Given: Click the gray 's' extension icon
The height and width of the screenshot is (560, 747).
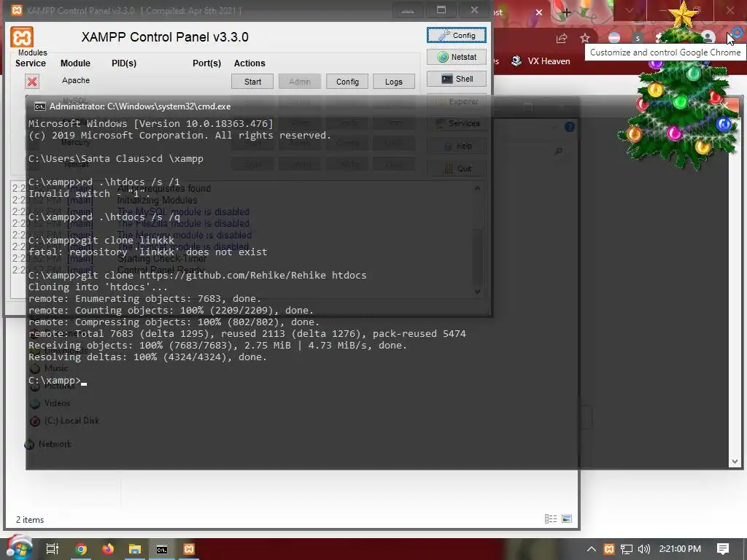Looking at the screenshot, I should pyautogui.click(x=638, y=38).
